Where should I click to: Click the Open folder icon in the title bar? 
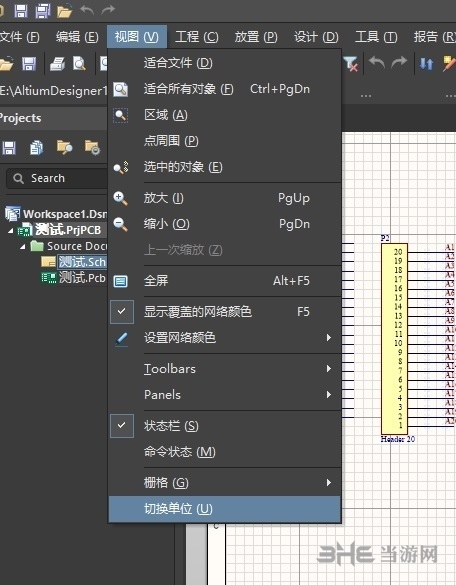[64, 11]
